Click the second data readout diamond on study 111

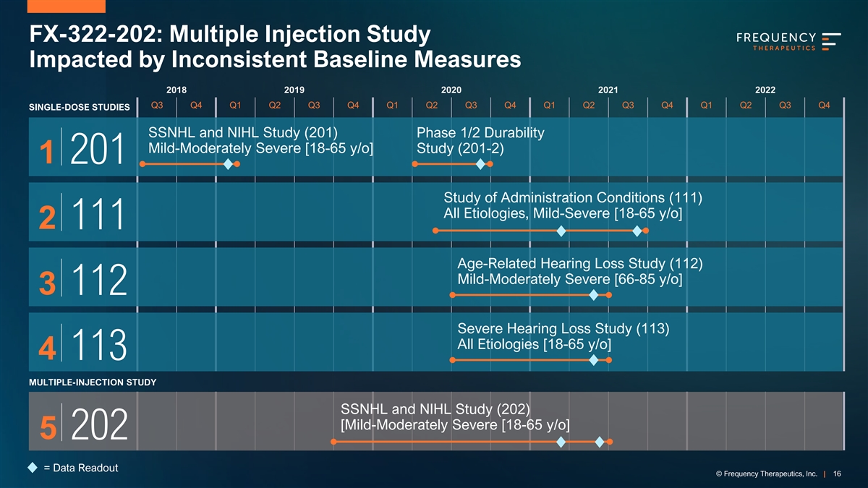pyautogui.click(x=637, y=231)
